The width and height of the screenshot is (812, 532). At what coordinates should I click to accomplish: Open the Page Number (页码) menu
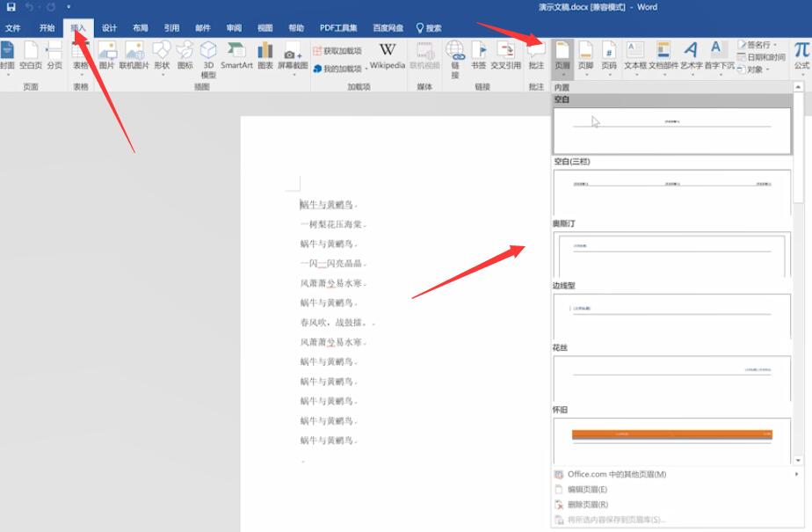point(609,58)
